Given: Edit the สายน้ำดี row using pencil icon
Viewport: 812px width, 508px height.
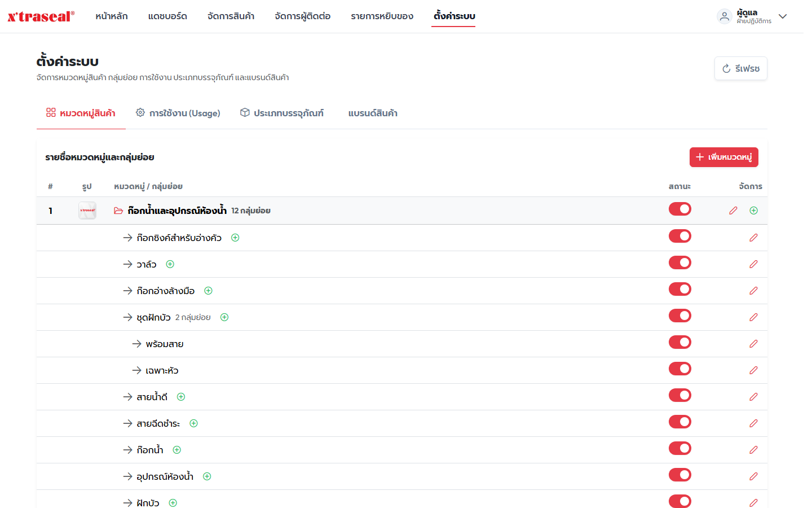Looking at the screenshot, I should click(x=753, y=397).
